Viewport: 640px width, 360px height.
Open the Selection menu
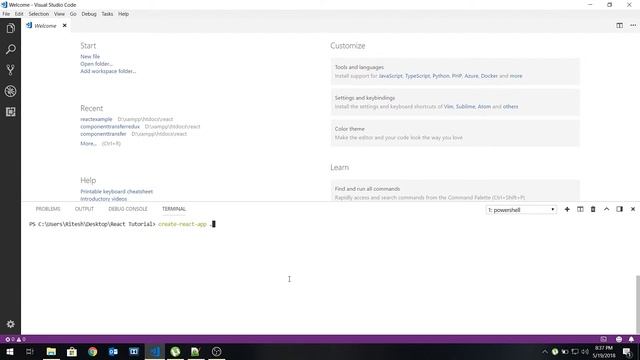pyautogui.click(x=39, y=14)
